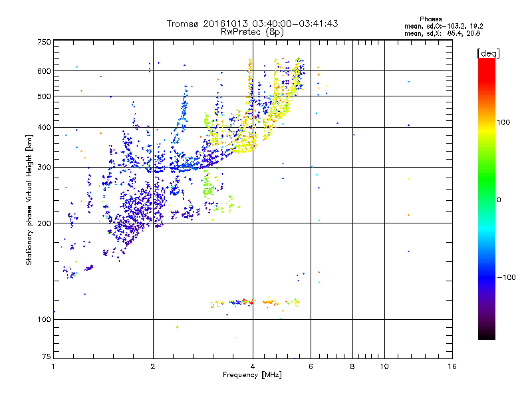Click the 'Frequency [MHz]' x-axis label

click(x=252, y=375)
